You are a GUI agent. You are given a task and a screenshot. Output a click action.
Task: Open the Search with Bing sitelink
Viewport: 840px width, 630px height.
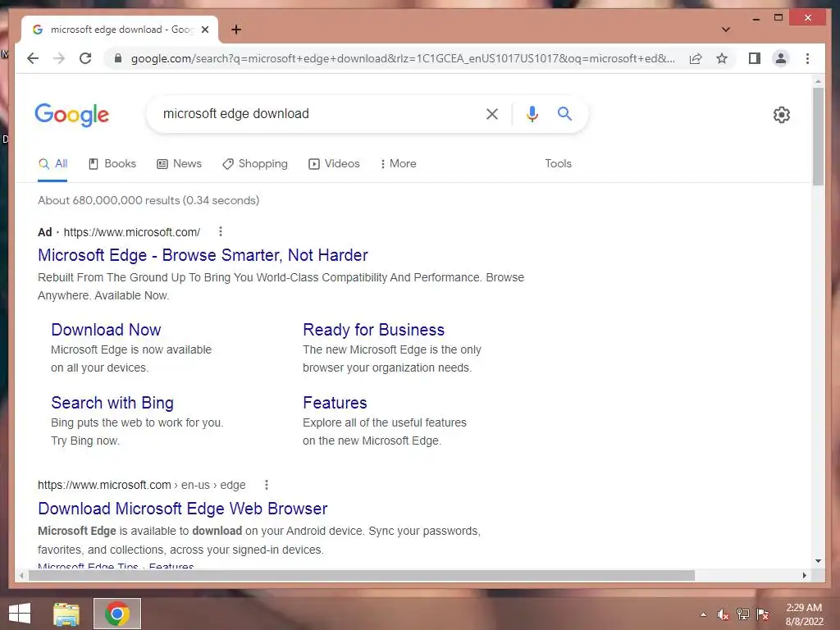pyautogui.click(x=112, y=402)
